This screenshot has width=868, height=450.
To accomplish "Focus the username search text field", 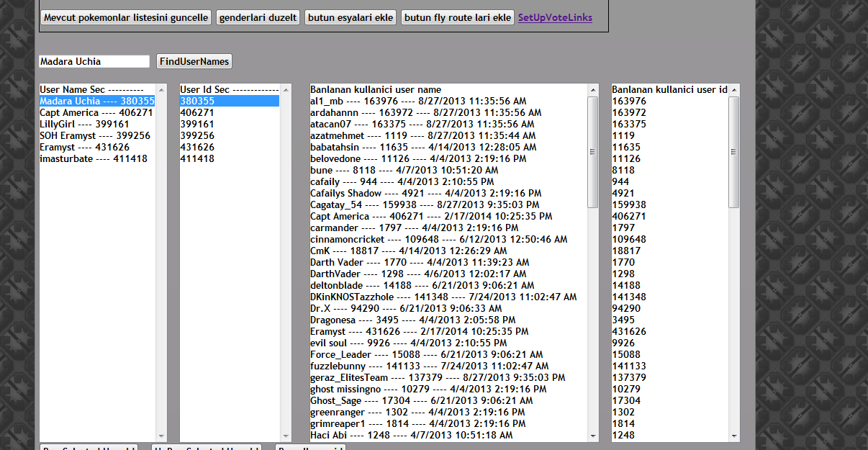I will tap(94, 62).
